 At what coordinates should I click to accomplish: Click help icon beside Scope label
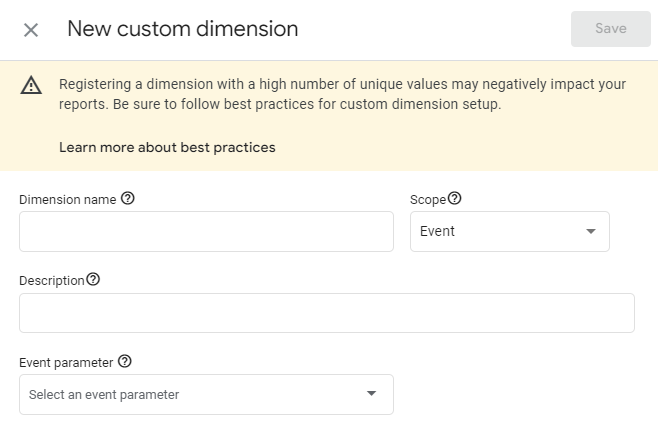[x=454, y=198]
